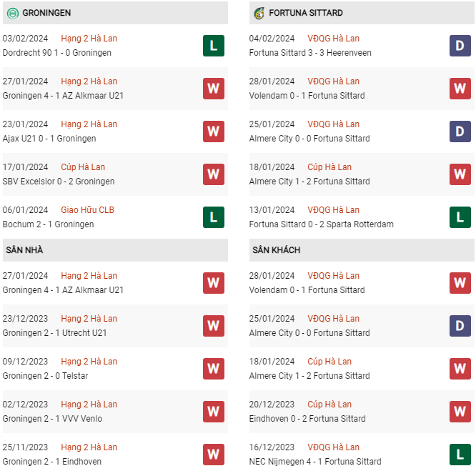Open Cúp Hà Lan link for SBV Excelsior match
Screen dimensions: 476x471
tap(84, 167)
